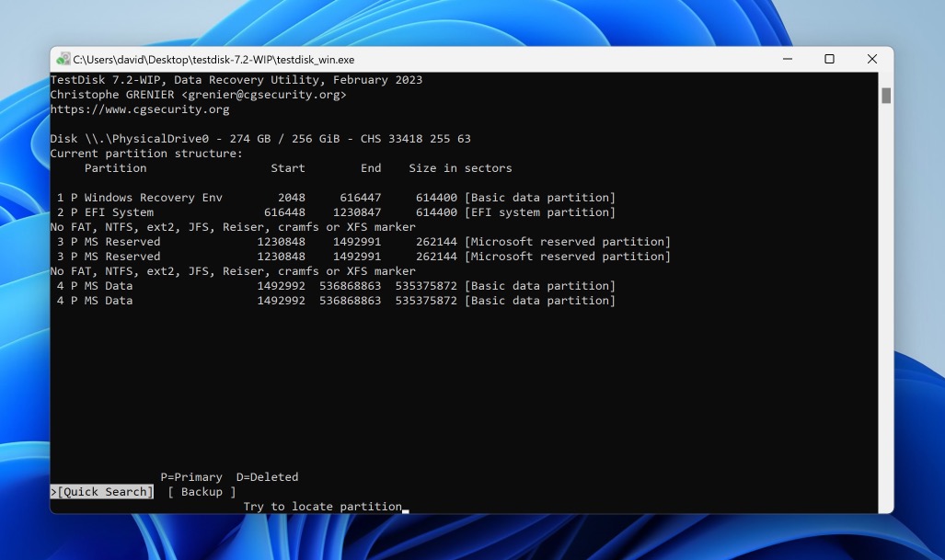Choose the Backup option
945x560 pixels.
[x=202, y=492]
